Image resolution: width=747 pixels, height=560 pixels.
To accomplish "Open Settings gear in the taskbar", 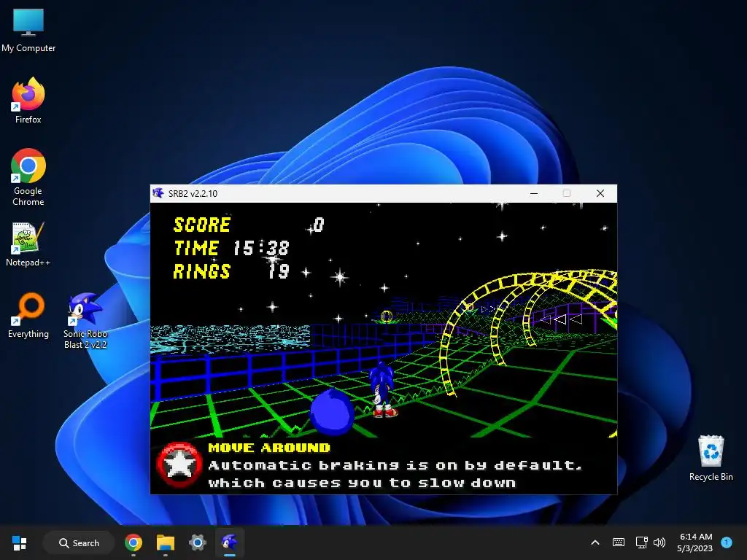I will [197, 542].
